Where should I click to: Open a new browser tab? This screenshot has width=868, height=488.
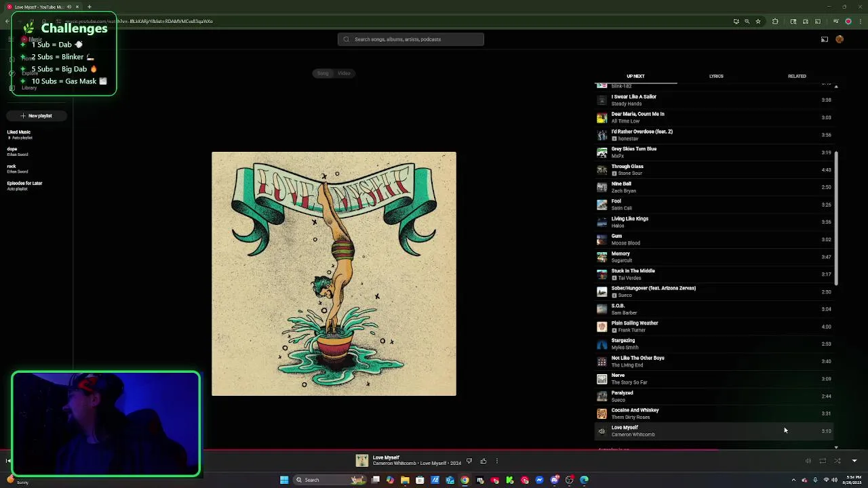89,7
